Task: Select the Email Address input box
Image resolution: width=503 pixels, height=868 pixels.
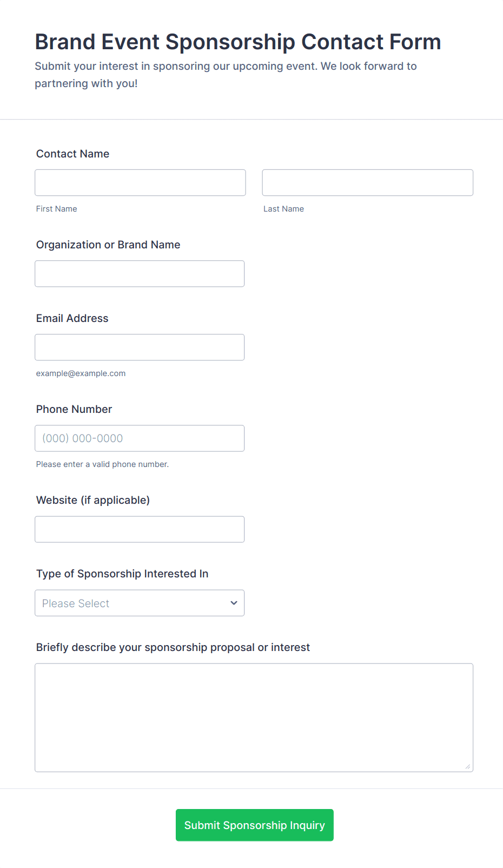Action: (x=140, y=347)
